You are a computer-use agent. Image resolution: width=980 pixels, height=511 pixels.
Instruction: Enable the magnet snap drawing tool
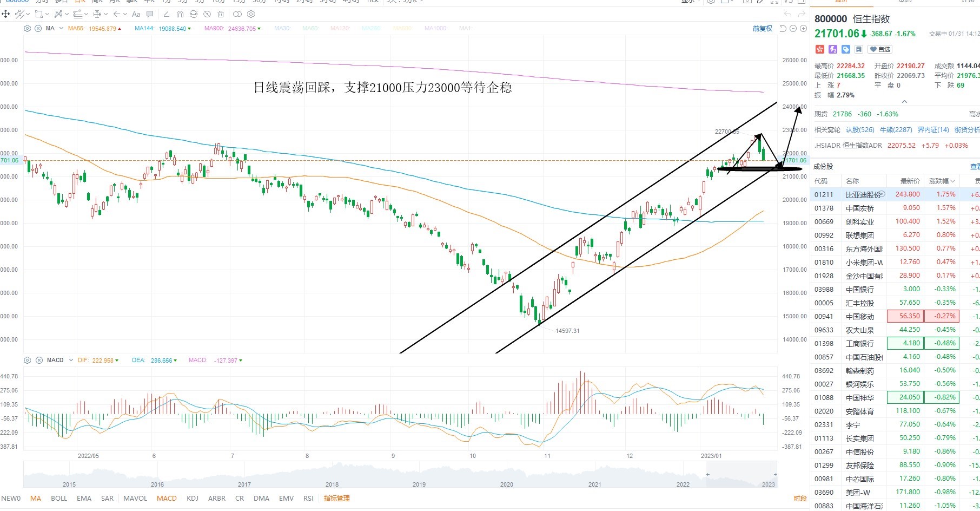pyautogui.click(x=180, y=14)
